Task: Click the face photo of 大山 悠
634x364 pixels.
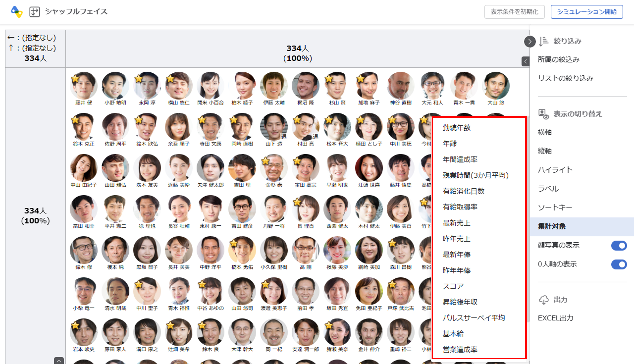Action: click(496, 86)
